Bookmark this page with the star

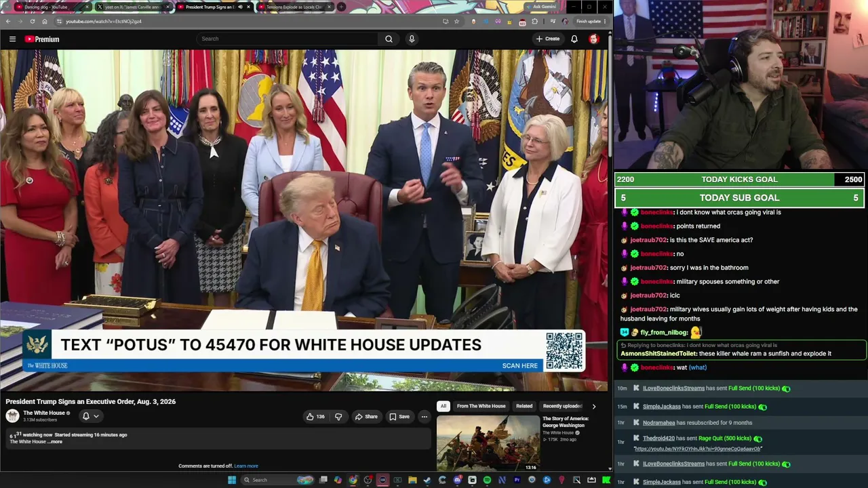[x=456, y=21]
